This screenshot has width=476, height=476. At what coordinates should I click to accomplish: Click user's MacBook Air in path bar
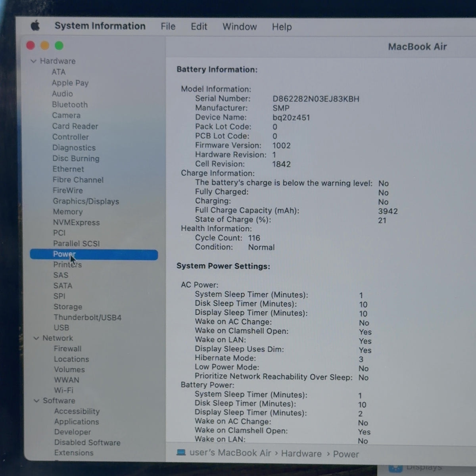[x=230, y=453]
